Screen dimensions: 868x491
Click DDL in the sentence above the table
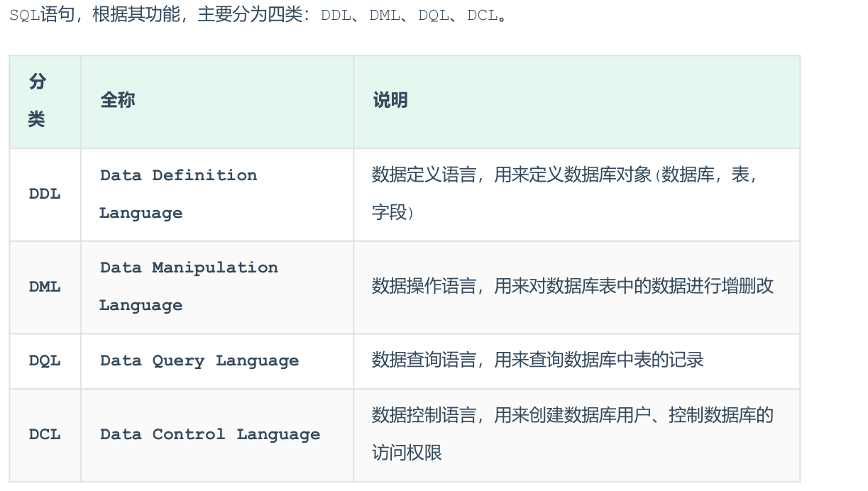click(x=336, y=16)
